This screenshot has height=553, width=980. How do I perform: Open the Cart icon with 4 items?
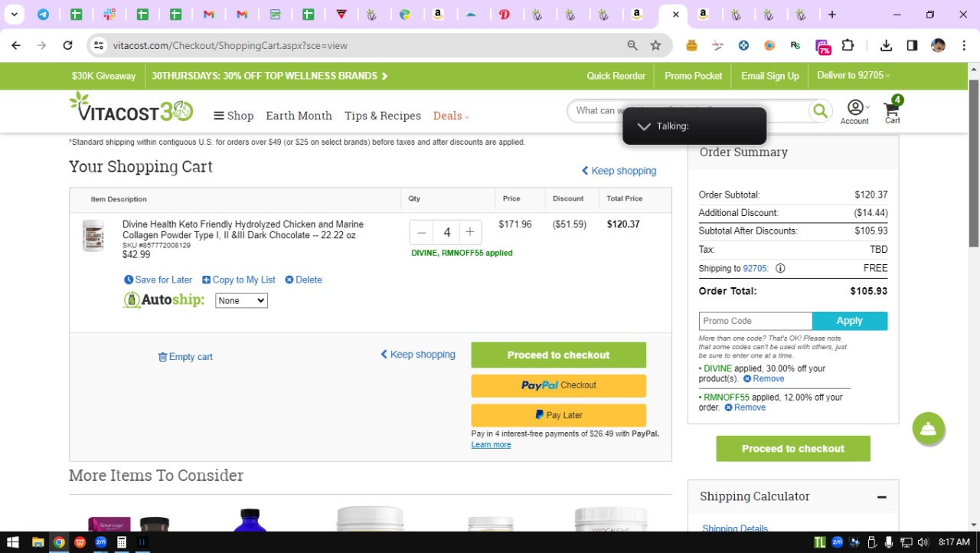pos(893,110)
